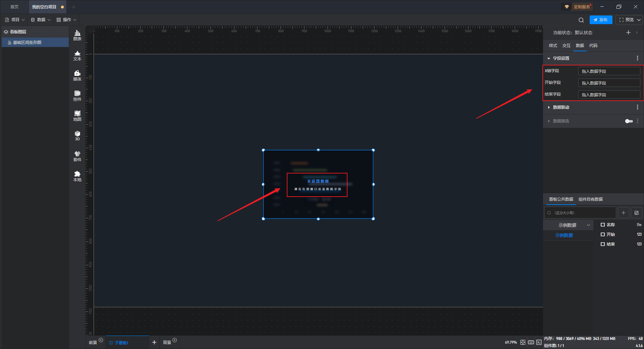This screenshot has width=644, height=349.
Task: Add a new sub-board with plus icon
Action: pyautogui.click(x=154, y=342)
